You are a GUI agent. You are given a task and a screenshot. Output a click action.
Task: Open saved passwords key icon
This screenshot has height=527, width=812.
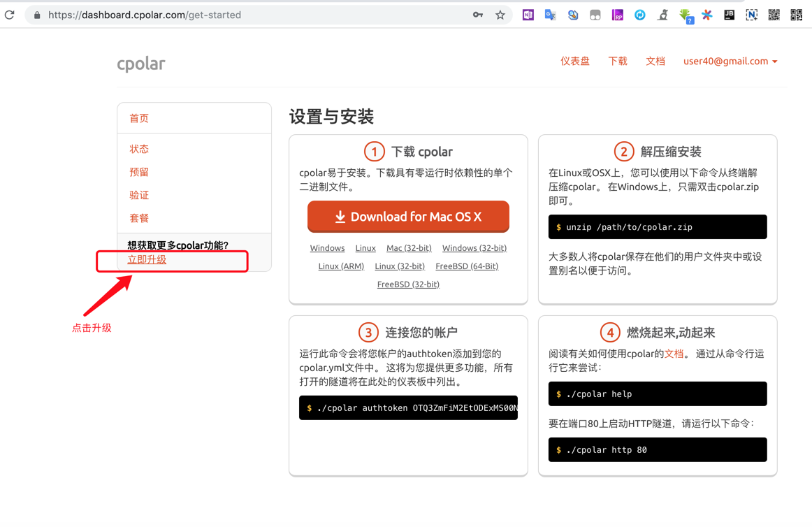point(478,15)
